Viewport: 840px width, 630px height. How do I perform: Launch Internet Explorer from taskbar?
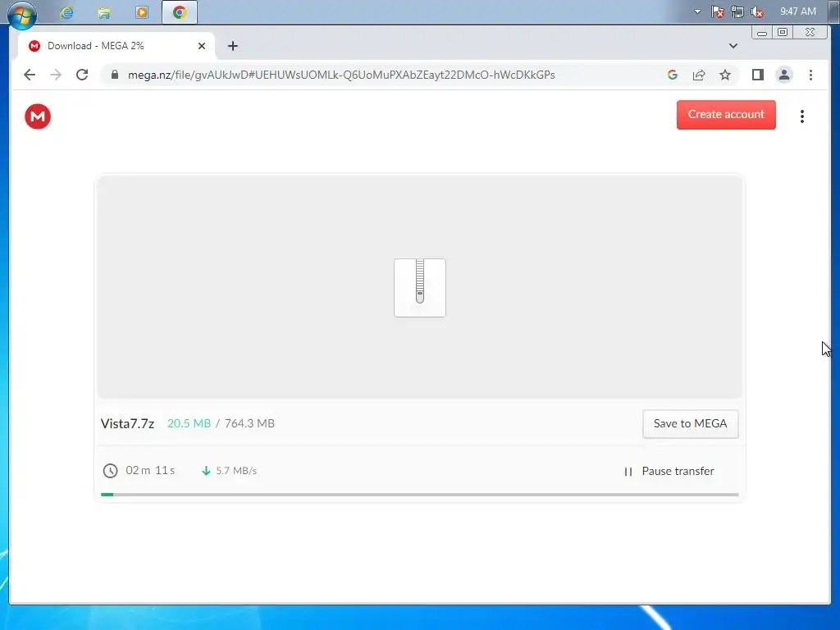(x=66, y=12)
